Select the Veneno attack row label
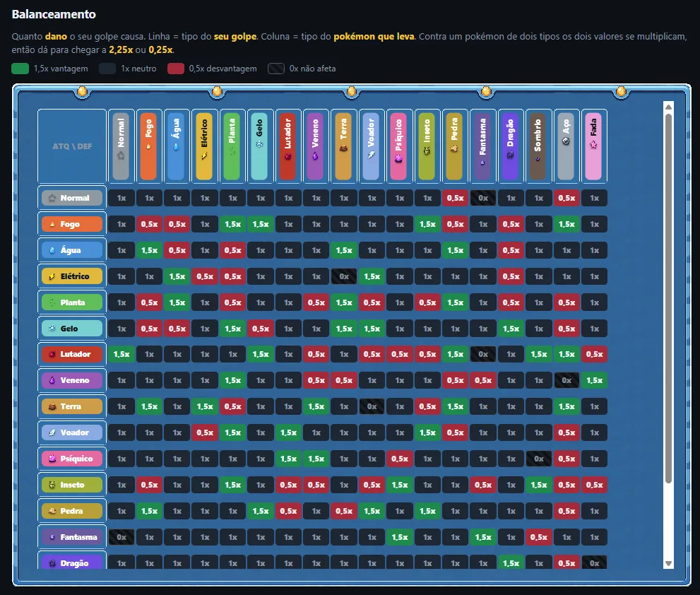 [72, 380]
